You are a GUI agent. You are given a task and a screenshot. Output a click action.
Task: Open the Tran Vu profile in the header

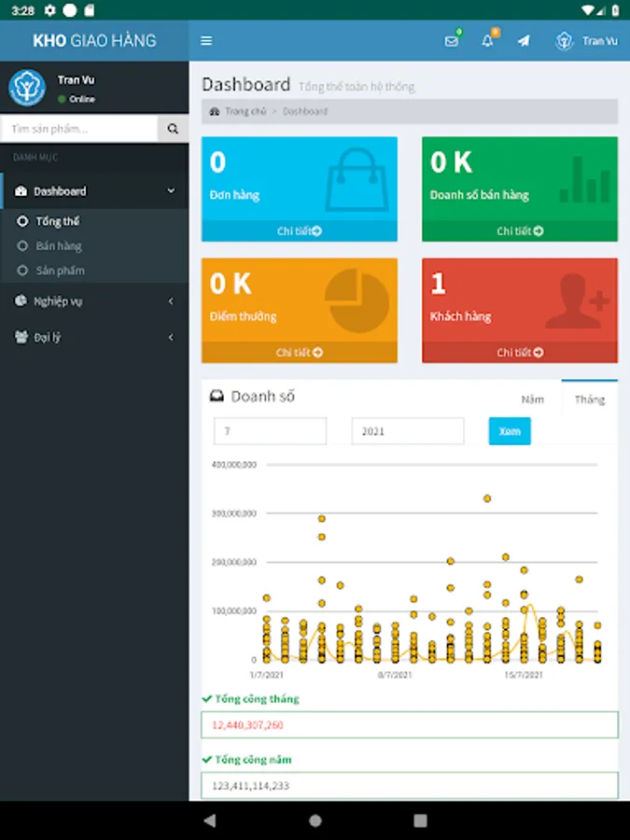587,41
